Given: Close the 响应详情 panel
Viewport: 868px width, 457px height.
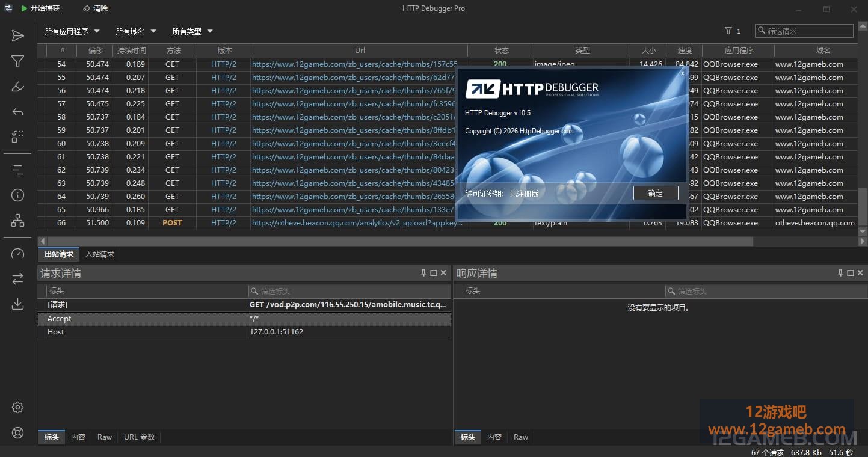Looking at the screenshot, I should (x=860, y=273).
